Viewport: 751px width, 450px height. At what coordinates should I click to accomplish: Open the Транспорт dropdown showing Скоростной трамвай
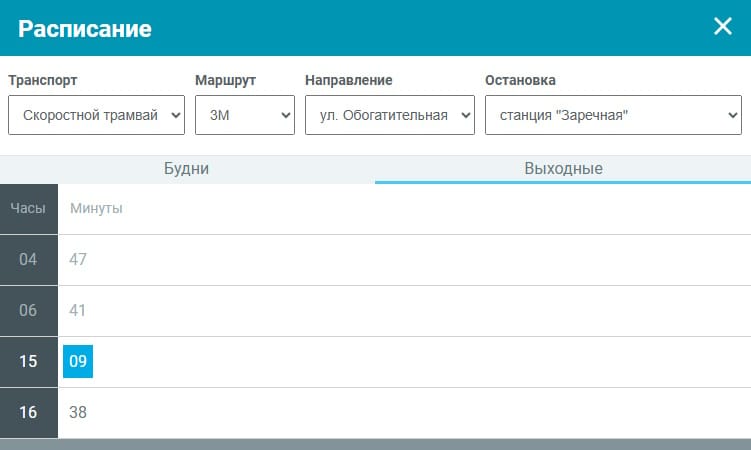[x=96, y=115]
